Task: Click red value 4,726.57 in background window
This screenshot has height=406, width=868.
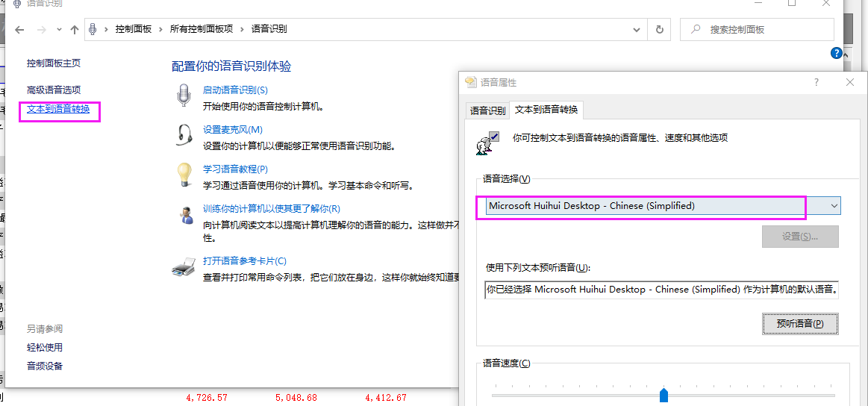Action: pyautogui.click(x=207, y=398)
